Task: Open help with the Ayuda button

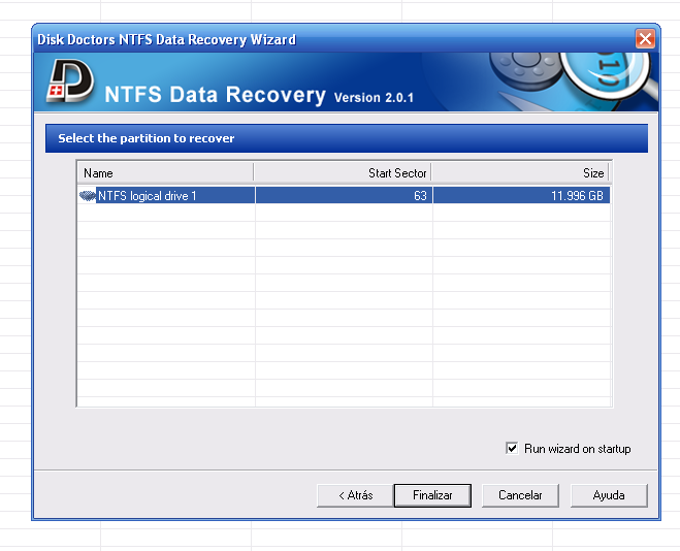Action: click(x=608, y=496)
